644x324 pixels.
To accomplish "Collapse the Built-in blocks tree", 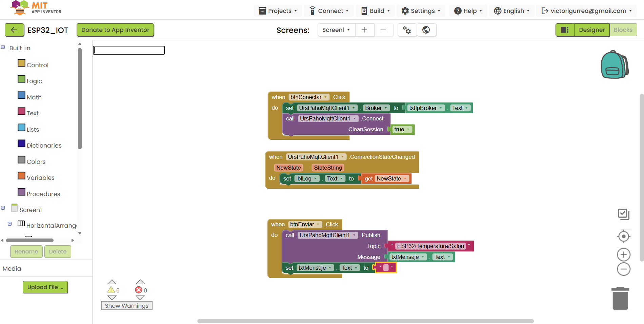I will coord(3,47).
